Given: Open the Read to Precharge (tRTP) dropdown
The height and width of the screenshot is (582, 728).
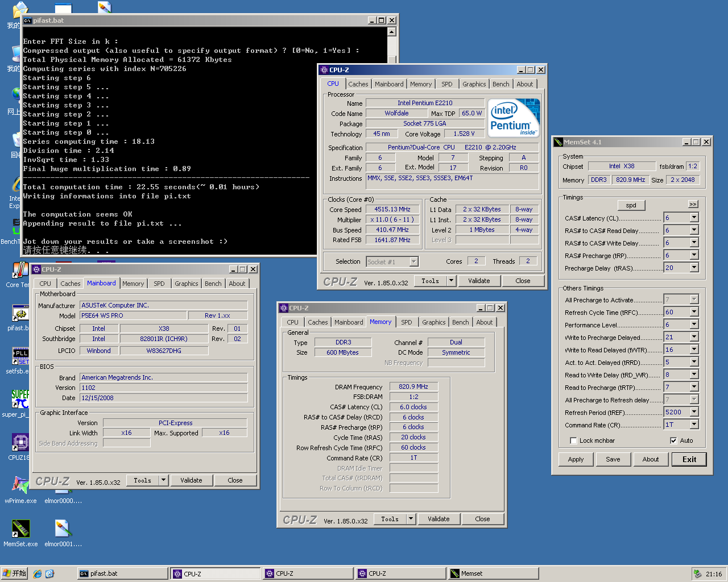Looking at the screenshot, I should [x=694, y=387].
